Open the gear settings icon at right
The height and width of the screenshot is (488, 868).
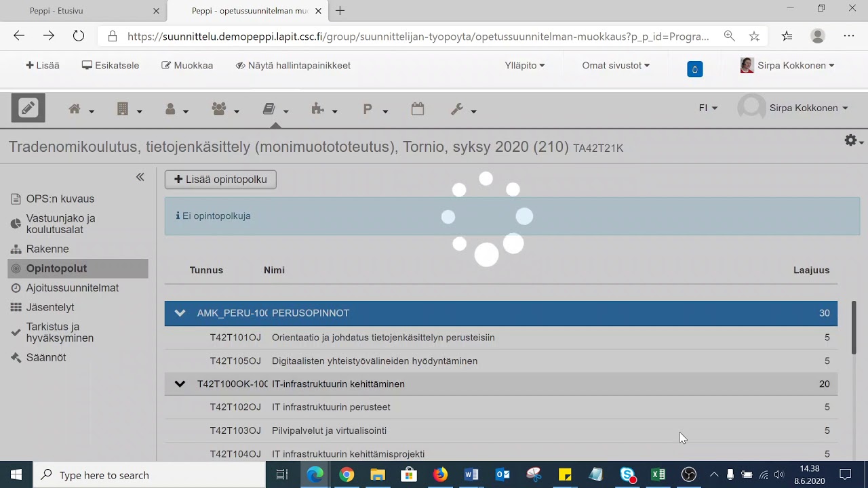click(x=853, y=140)
